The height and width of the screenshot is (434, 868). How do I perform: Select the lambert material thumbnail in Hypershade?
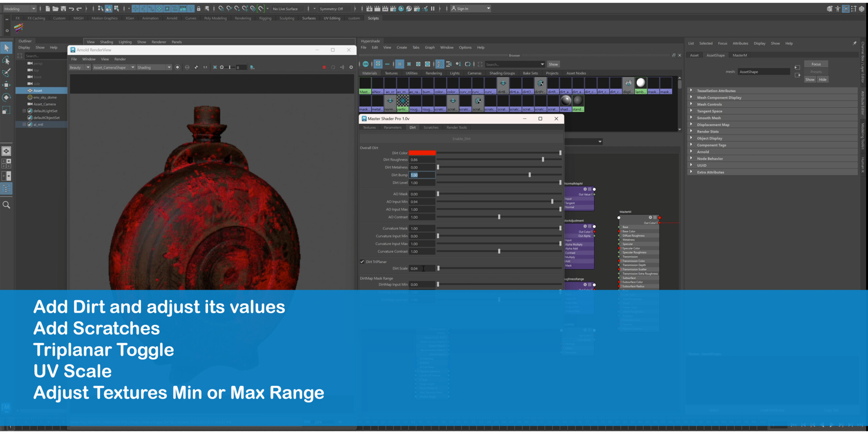coord(640,83)
